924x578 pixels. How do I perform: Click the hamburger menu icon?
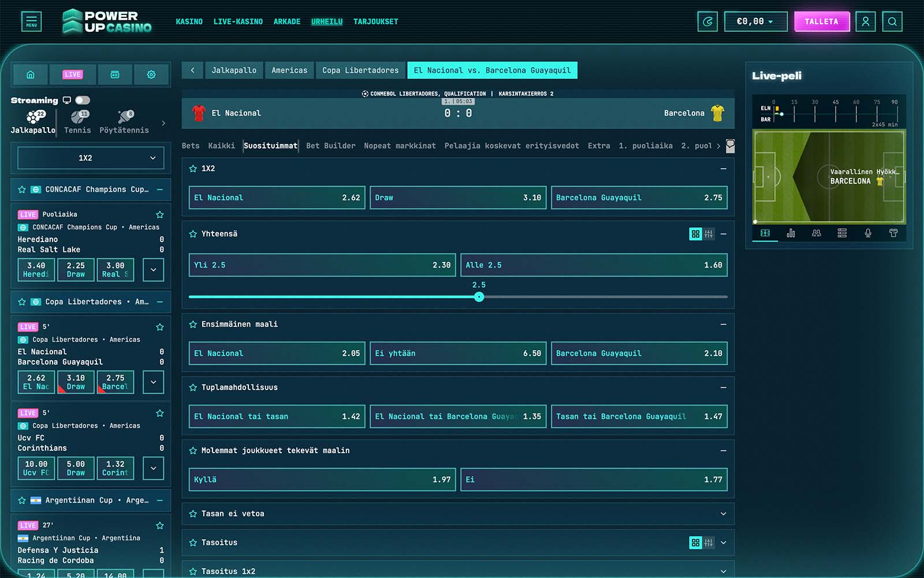coord(31,22)
